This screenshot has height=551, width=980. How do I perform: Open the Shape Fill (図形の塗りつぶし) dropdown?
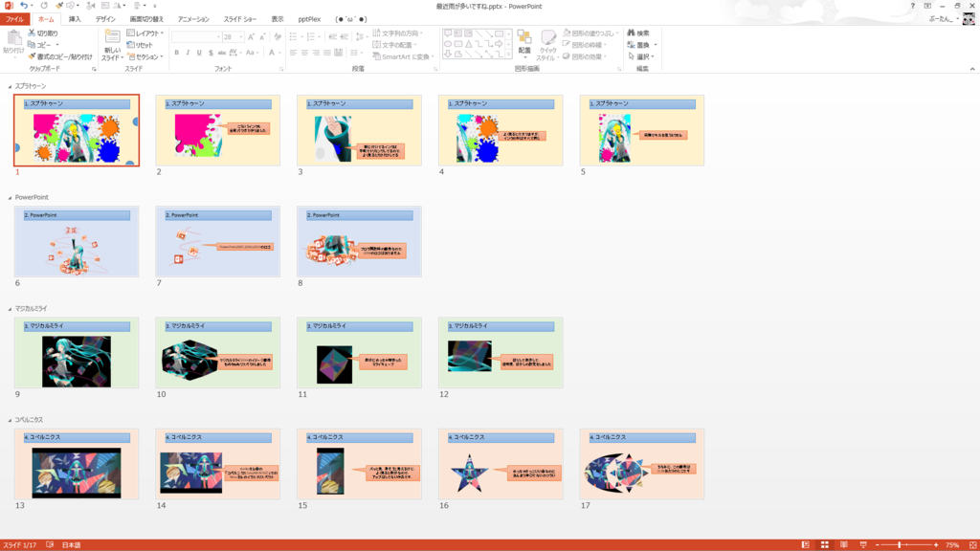(x=590, y=33)
